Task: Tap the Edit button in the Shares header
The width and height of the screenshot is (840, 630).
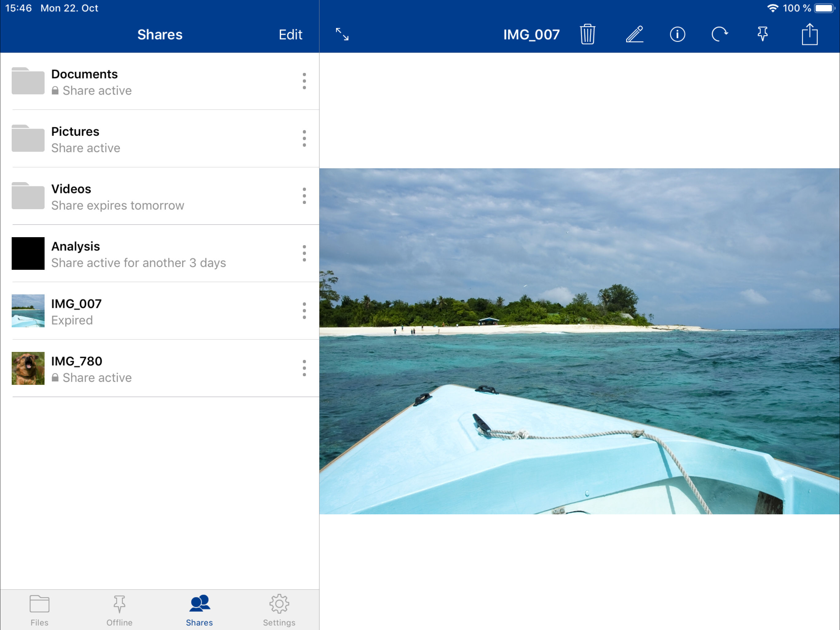Action: point(290,35)
